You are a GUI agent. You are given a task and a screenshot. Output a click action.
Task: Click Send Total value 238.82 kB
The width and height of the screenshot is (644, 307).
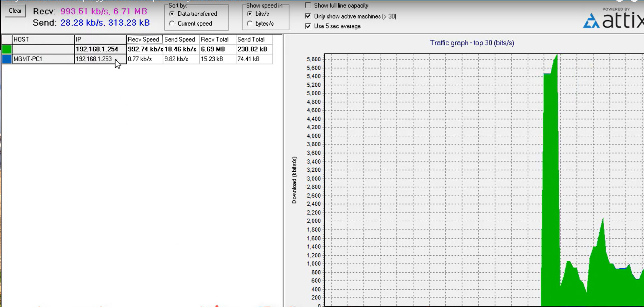click(254, 49)
